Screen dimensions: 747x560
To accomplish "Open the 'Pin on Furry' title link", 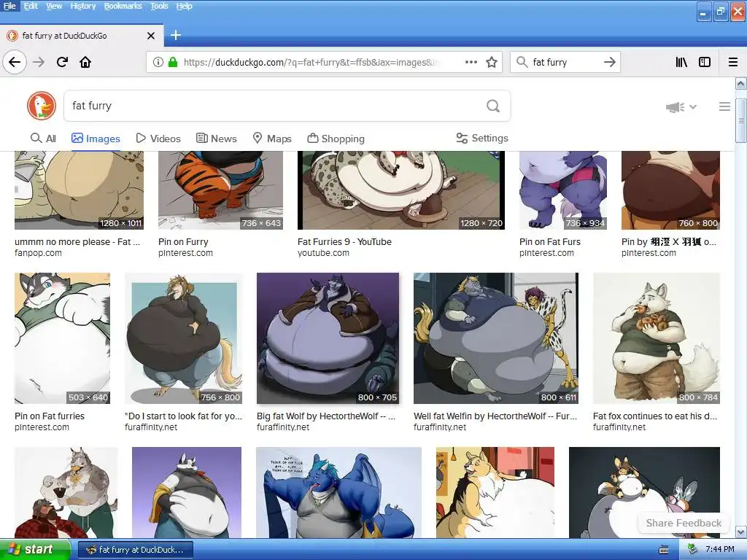I will click(x=183, y=242).
